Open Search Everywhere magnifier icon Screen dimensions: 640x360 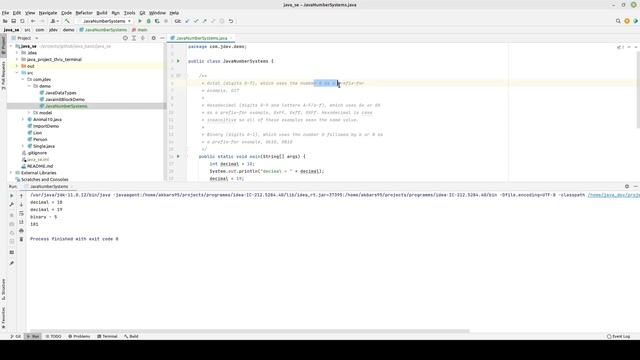618,21
